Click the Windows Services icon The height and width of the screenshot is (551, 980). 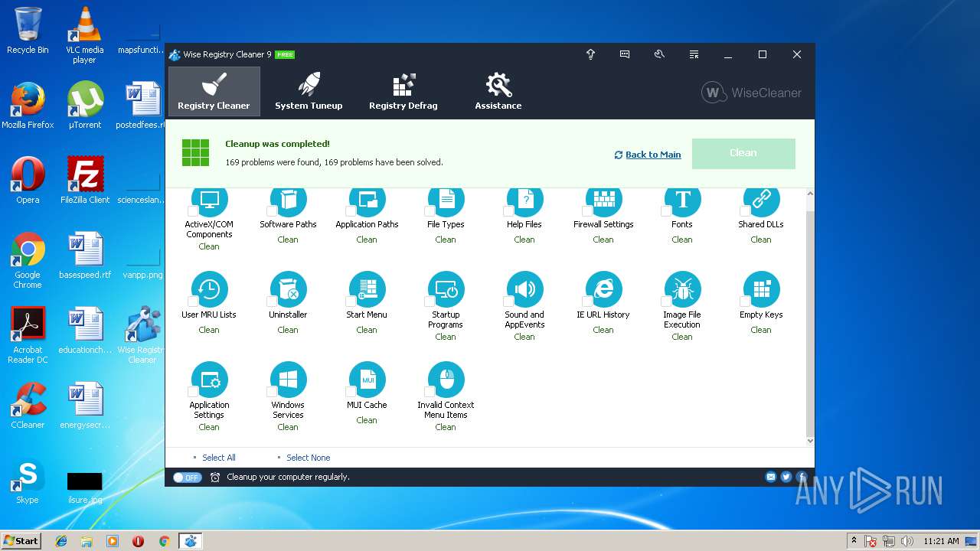tap(288, 380)
